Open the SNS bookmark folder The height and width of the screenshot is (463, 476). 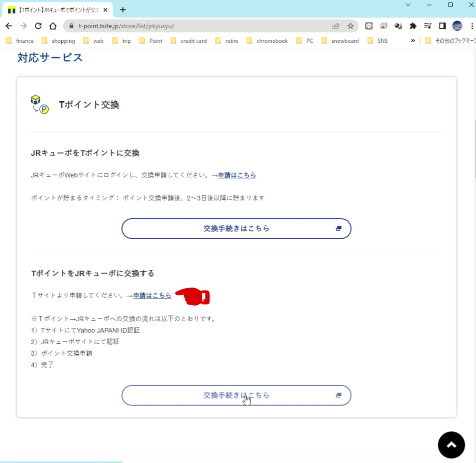tap(377, 40)
